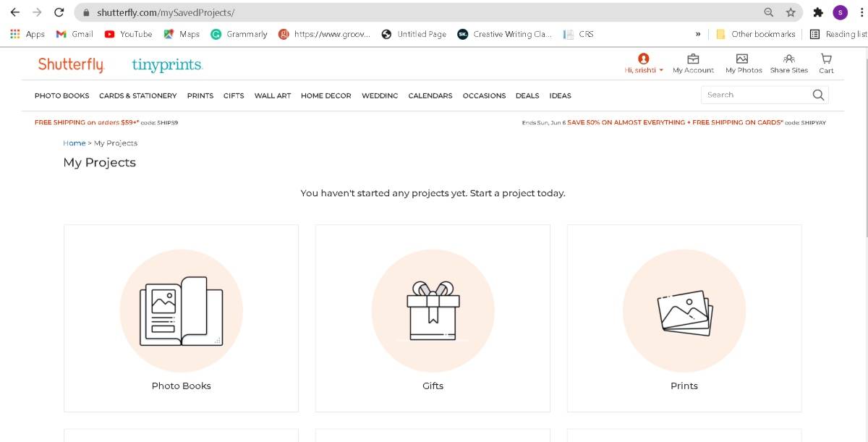Click the Home breadcrumb link

pos(74,143)
